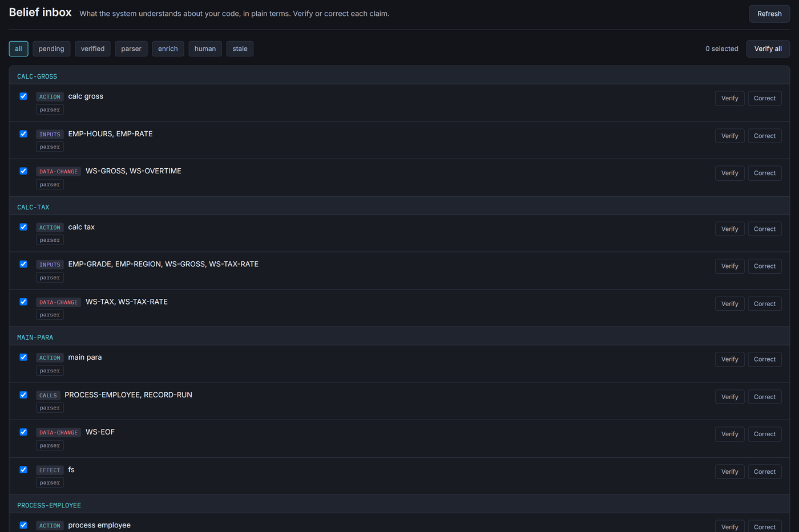Image resolution: width=799 pixels, height=532 pixels.
Task: Correct the WS-GROSS, WS-OVERTIME data change
Action: click(x=764, y=173)
